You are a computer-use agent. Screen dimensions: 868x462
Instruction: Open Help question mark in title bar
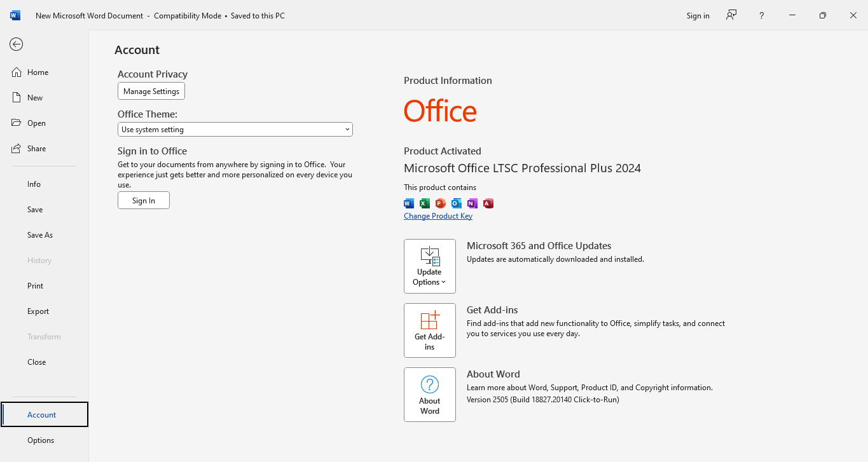pos(761,15)
